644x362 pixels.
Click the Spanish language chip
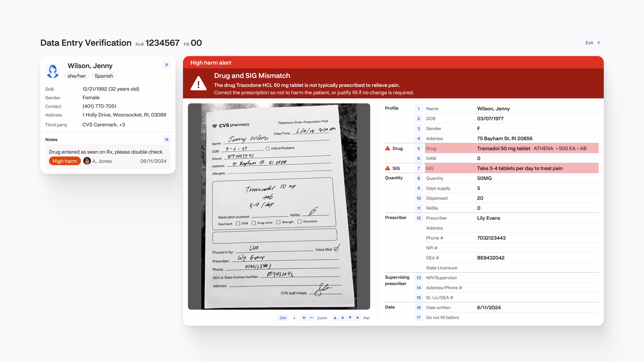104,76
